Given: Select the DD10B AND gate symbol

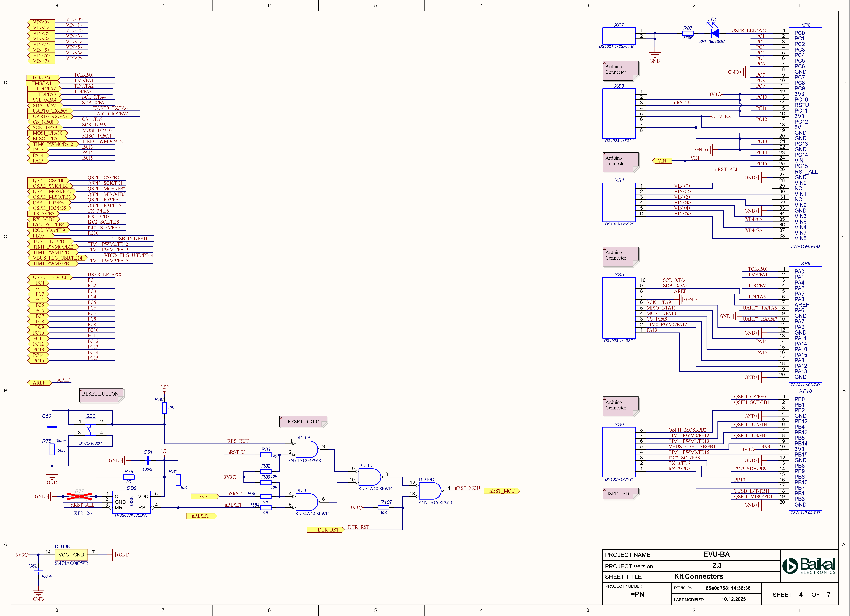Looking at the screenshot, I should point(307,502).
